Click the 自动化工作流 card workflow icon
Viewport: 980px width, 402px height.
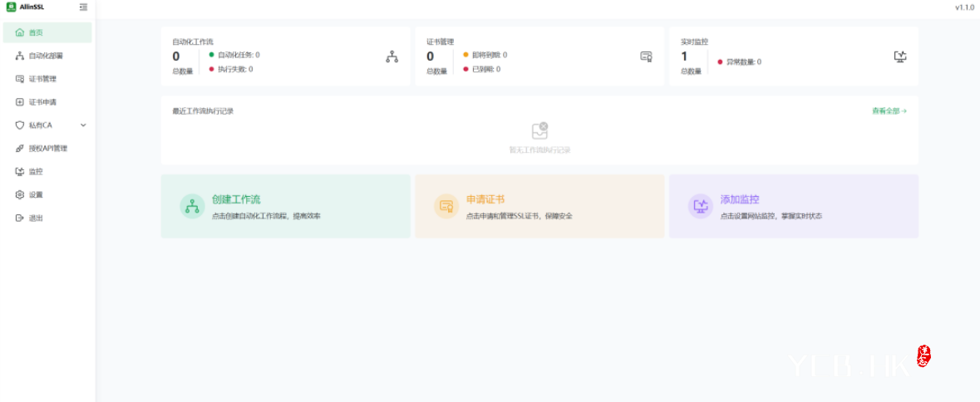point(392,56)
